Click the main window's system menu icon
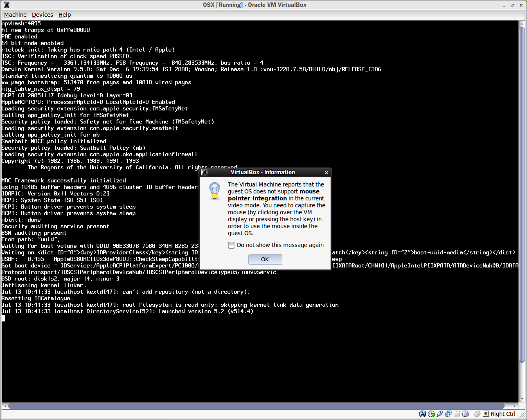Viewport: 527px width, 420px height. [6, 5]
